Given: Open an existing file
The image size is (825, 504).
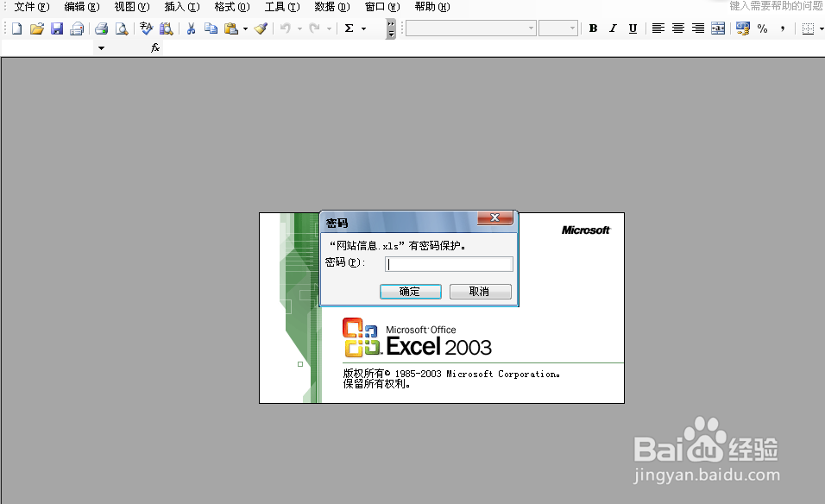Looking at the screenshot, I should [35, 28].
